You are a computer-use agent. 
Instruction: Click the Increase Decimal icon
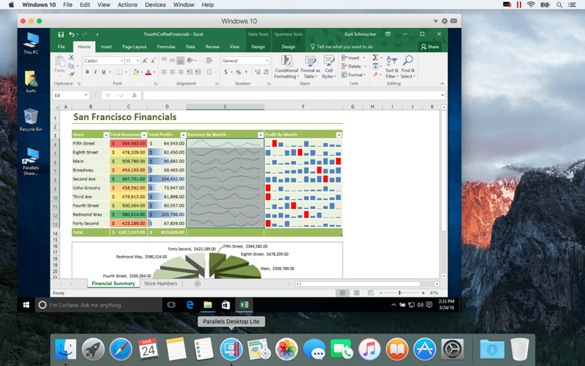click(x=257, y=72)
